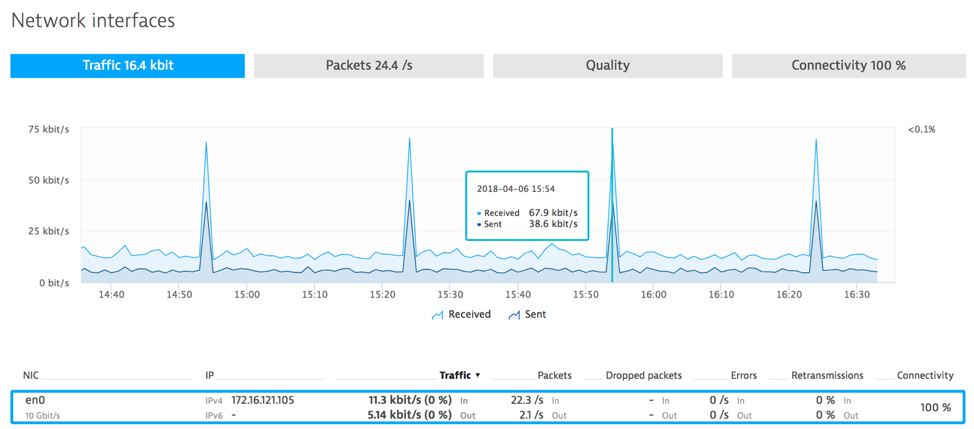The width and height of the screenshot is (974, 429).
Task: Click the 100 % connectivity value
Action: (x=935, y=408)
